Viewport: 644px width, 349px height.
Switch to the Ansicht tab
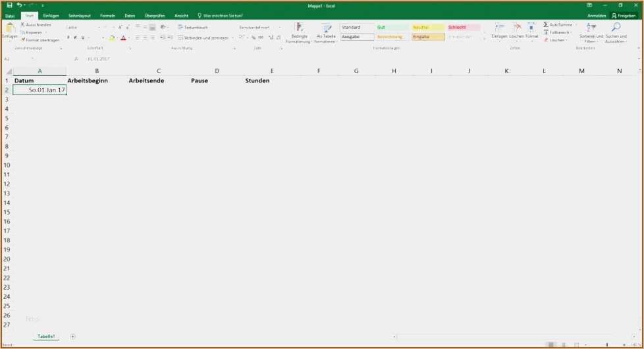pyautogui.click(x=181, y=16)
